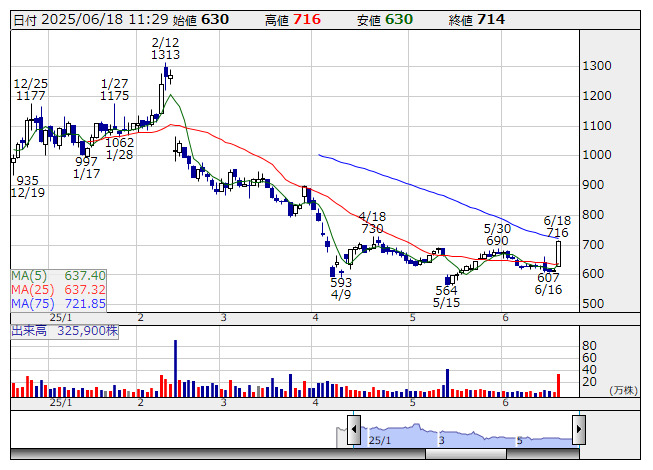Click the 4/18 730 high label
Viewport: 653px width, 470px height.
[x=372, y=222]
